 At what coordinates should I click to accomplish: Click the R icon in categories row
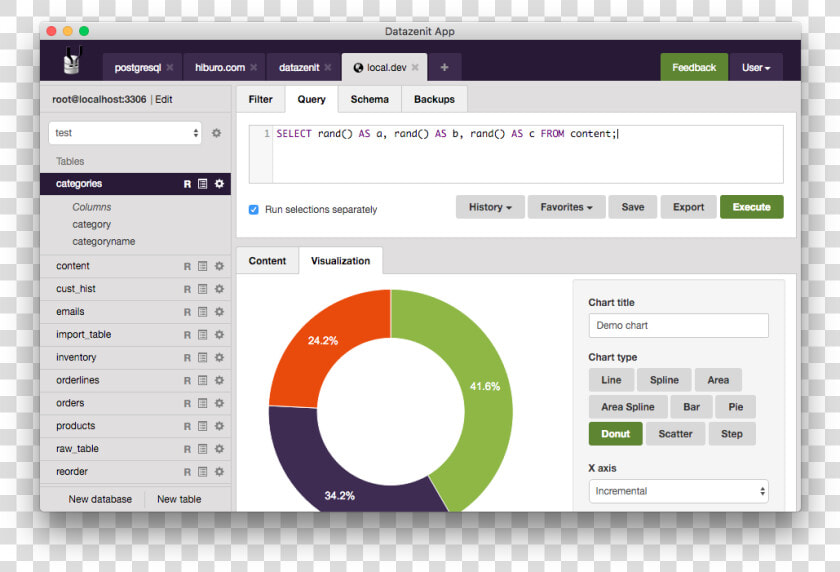point(188,184)
